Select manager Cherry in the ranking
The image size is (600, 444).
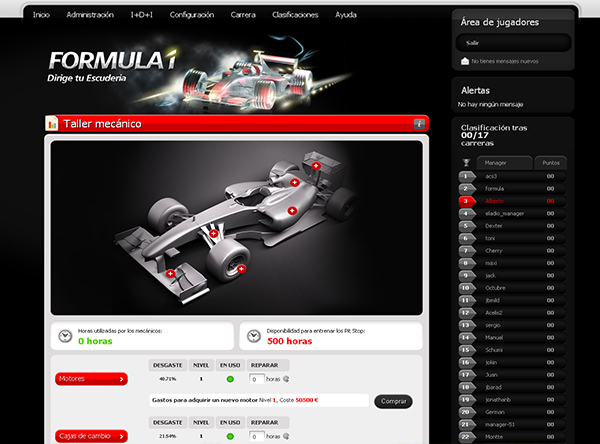[x=494, y=251]
